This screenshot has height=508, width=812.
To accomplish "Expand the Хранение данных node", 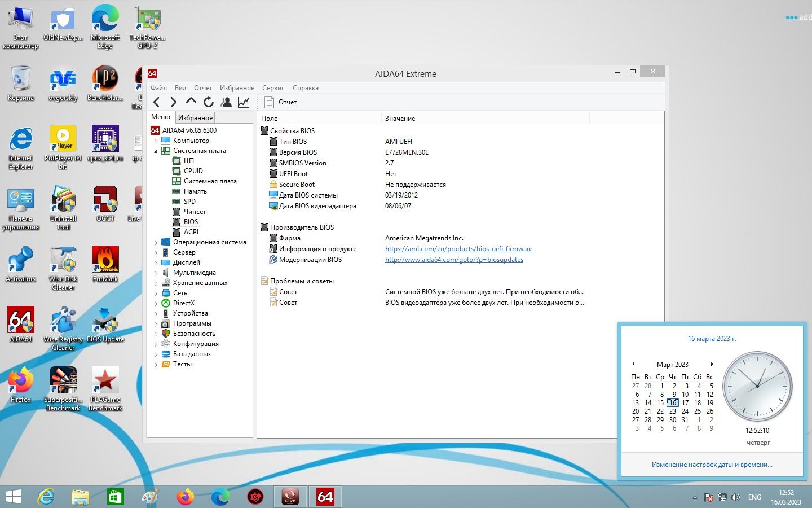I will point(156,283).
